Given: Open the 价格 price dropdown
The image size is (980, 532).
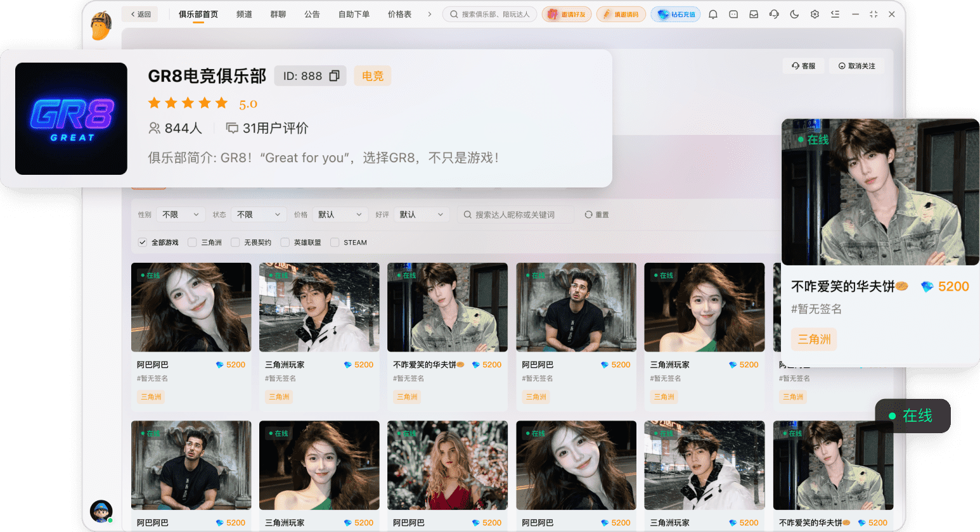Looking at the screenshot, I should tap(340, 215).
